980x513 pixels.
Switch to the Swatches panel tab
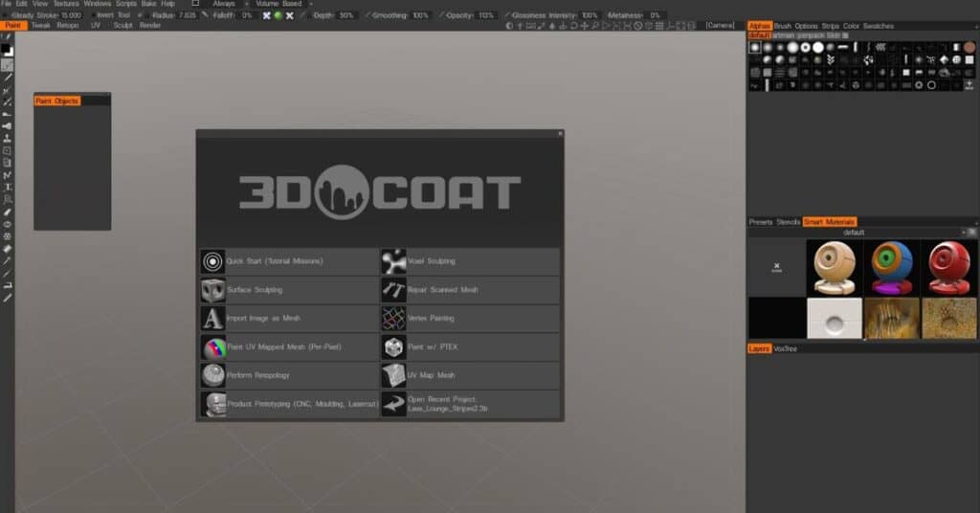pyautogui.click(x=879, y=26)
